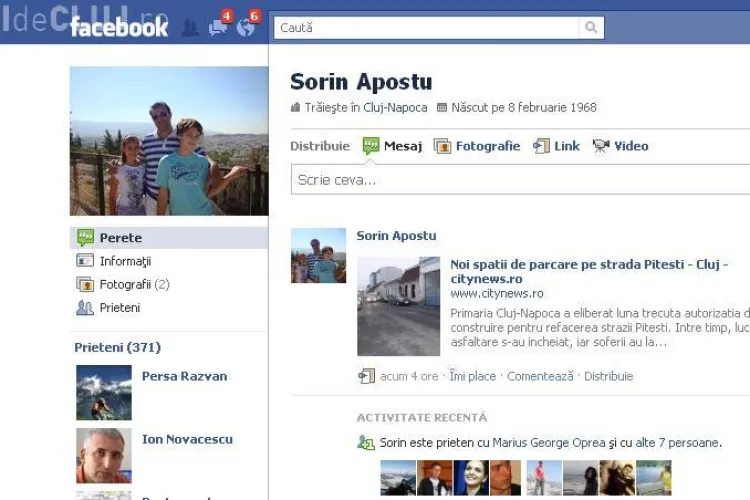
Task: Click the Video camera share icon
Action: [601, 145]
